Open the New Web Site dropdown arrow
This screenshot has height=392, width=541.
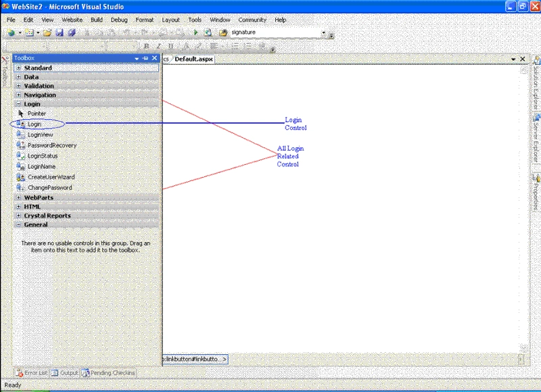tap(20, 33)
